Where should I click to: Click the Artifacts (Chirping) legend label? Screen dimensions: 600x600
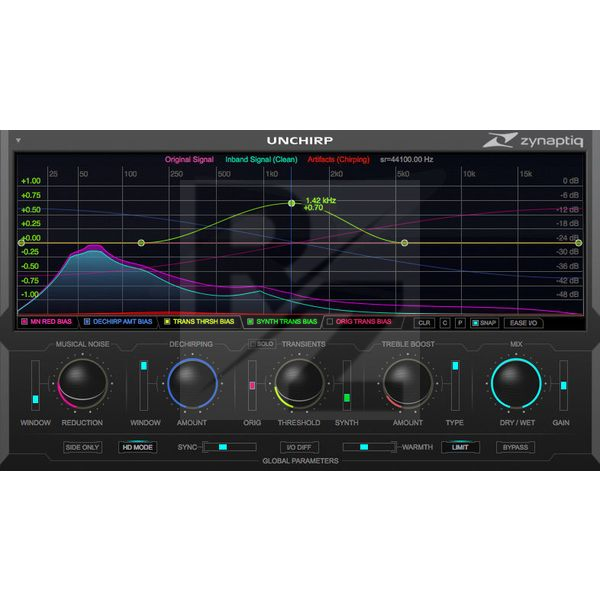(x=339, y=160)
